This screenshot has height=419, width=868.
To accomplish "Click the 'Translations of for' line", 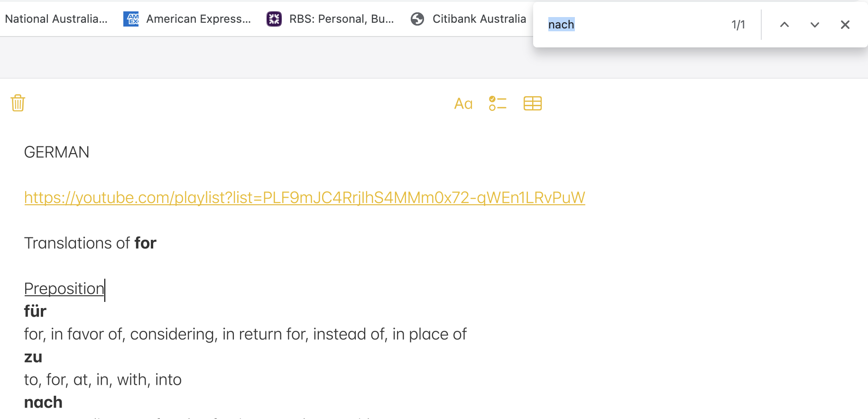I will click(x=90, y=243).
